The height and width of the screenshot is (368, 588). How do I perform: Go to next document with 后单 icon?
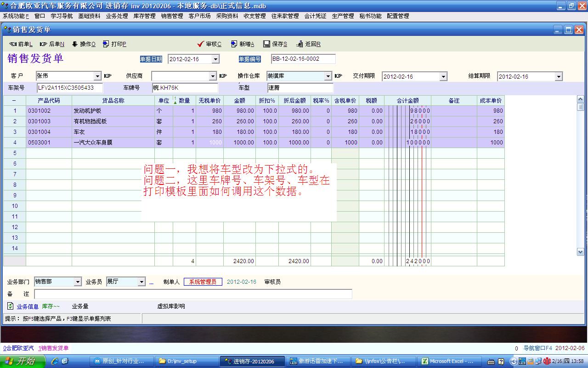44,44
